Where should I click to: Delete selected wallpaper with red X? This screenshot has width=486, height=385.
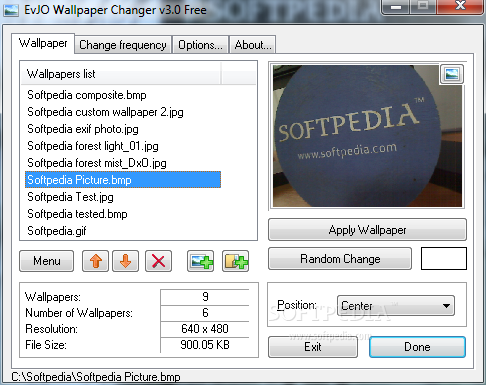pos(158,261)
